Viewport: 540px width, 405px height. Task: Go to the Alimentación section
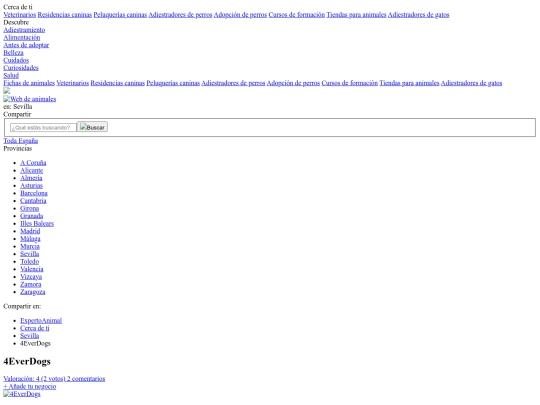22,38
